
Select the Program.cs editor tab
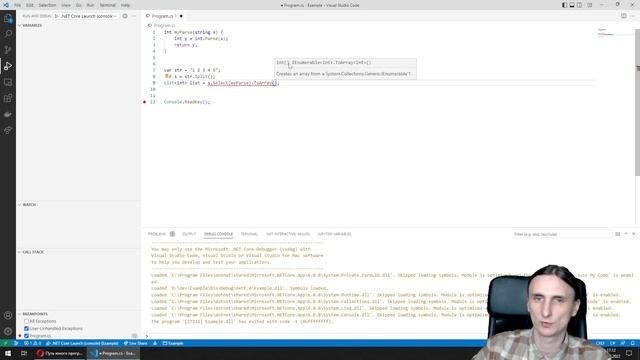pos(163,16)
